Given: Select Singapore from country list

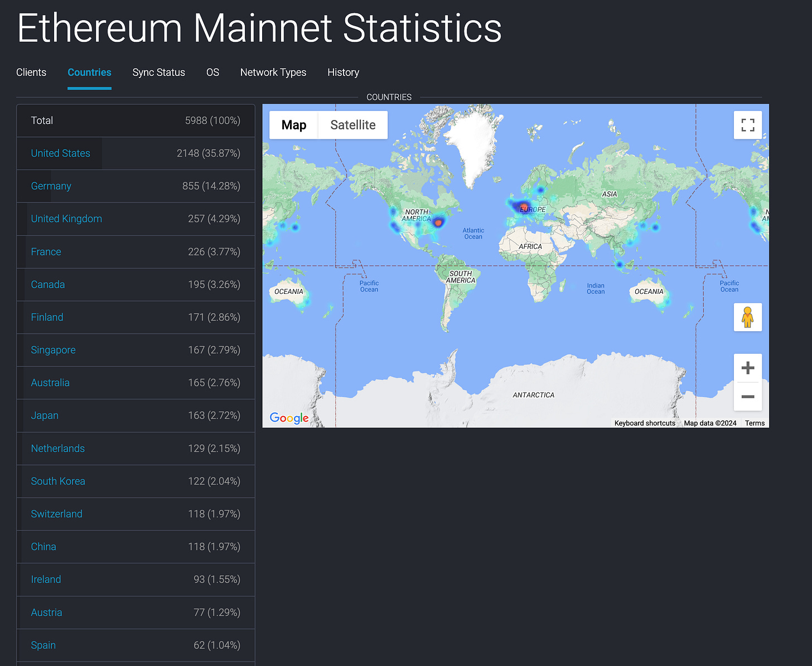Looking at the screenshot, I should (53, 350).
